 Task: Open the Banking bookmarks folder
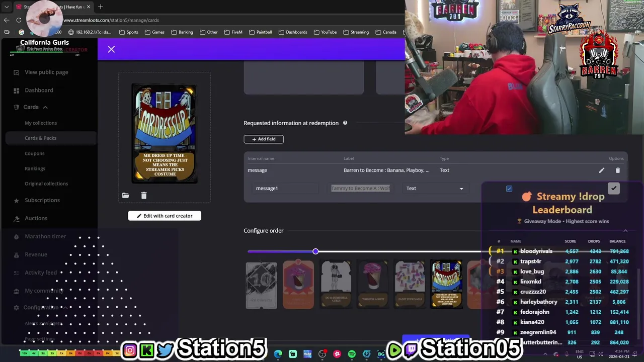tap(182, 32)
